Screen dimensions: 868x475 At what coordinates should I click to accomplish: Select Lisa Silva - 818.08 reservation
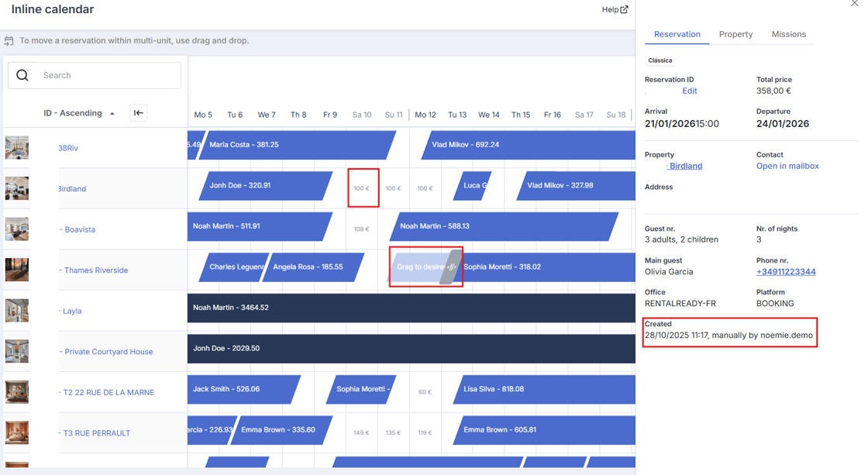click(544, 389)
